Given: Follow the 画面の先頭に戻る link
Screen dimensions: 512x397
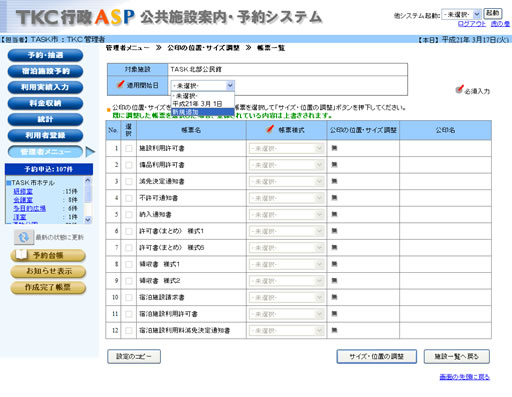Looking at the screenshot, I should (464, 377).
